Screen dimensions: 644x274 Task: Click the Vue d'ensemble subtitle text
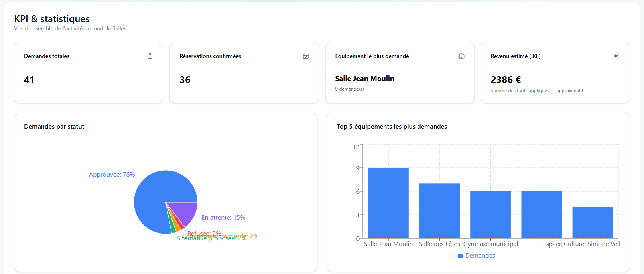[71, 29]
